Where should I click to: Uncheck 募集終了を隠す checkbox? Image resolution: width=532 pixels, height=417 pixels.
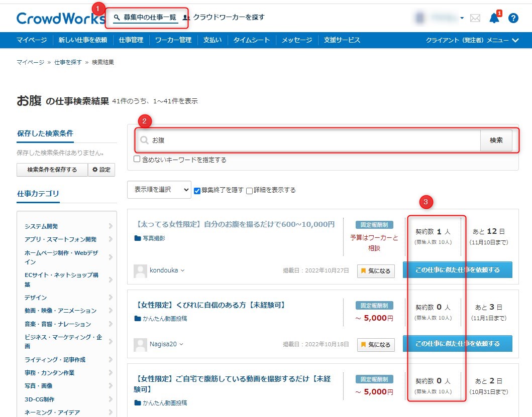(197, 190)
